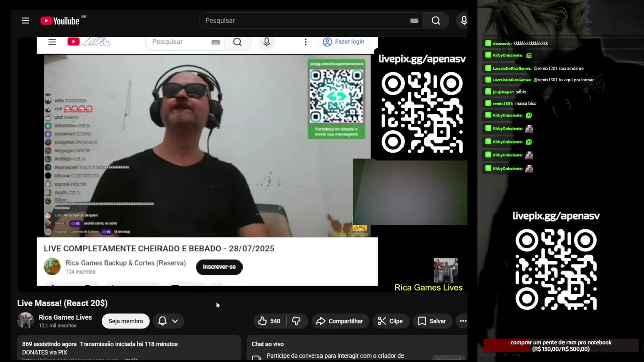Click the Compartilhar share button
644x362 pixels.
(x=340, y=321)
